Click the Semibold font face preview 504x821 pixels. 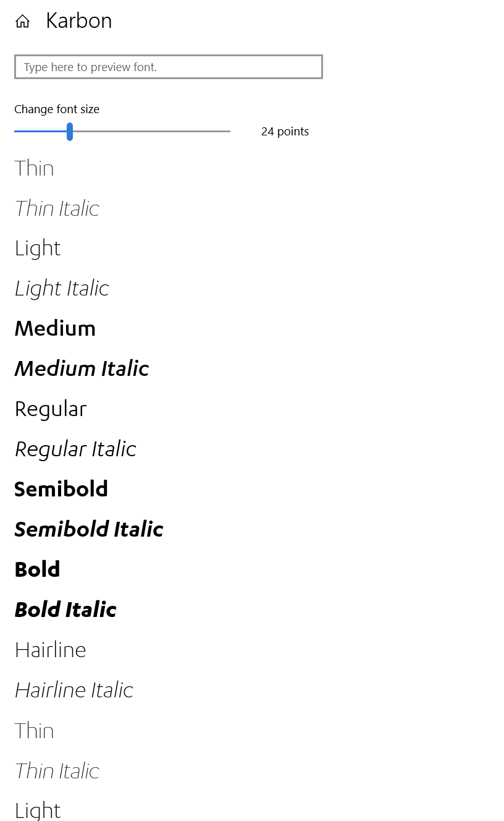click(x=61, y=488)
